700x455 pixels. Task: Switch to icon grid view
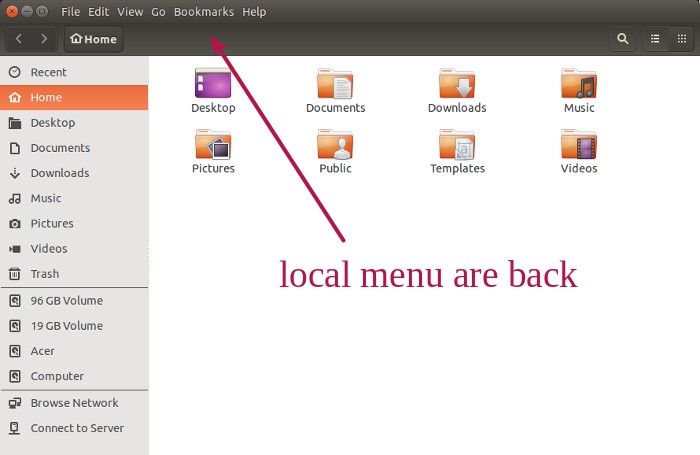[x=682, y=39]
